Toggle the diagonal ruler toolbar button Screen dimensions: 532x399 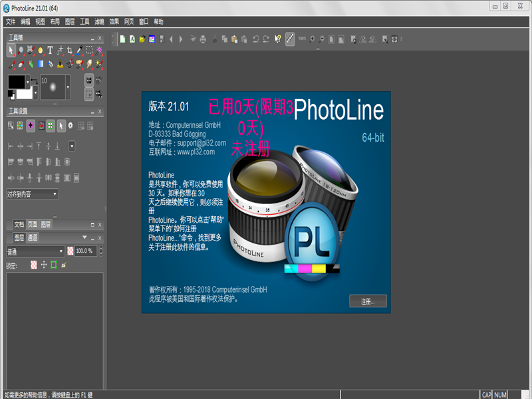point(290,39)
